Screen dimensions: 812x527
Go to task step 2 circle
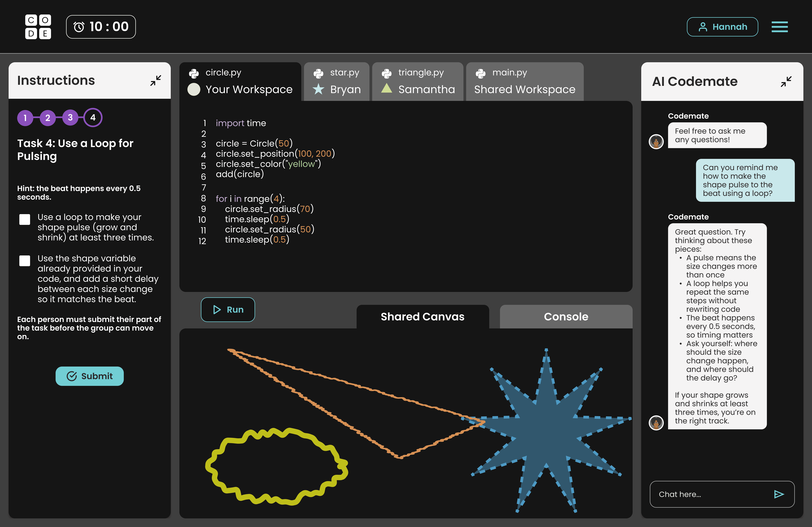point(48,118)
